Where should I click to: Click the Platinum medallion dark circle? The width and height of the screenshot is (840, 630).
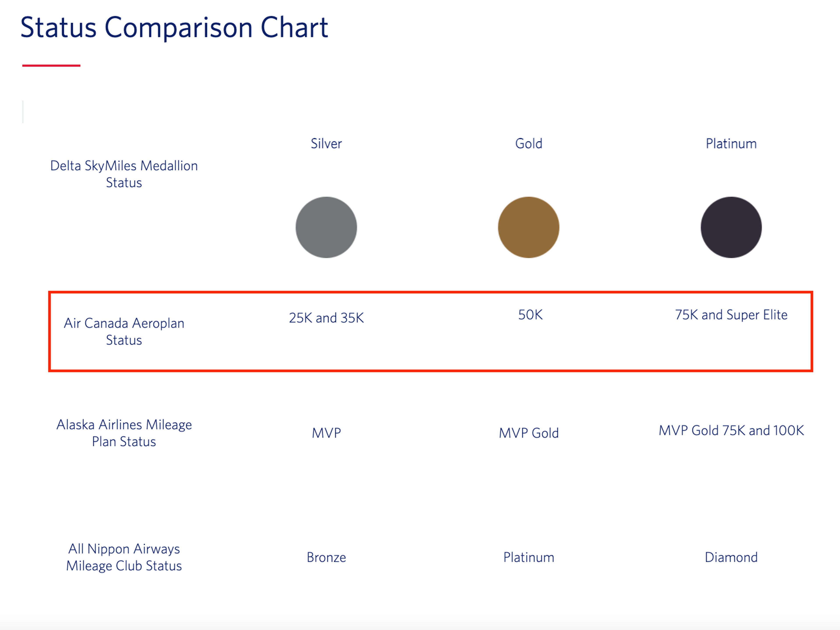click(731, 227)
